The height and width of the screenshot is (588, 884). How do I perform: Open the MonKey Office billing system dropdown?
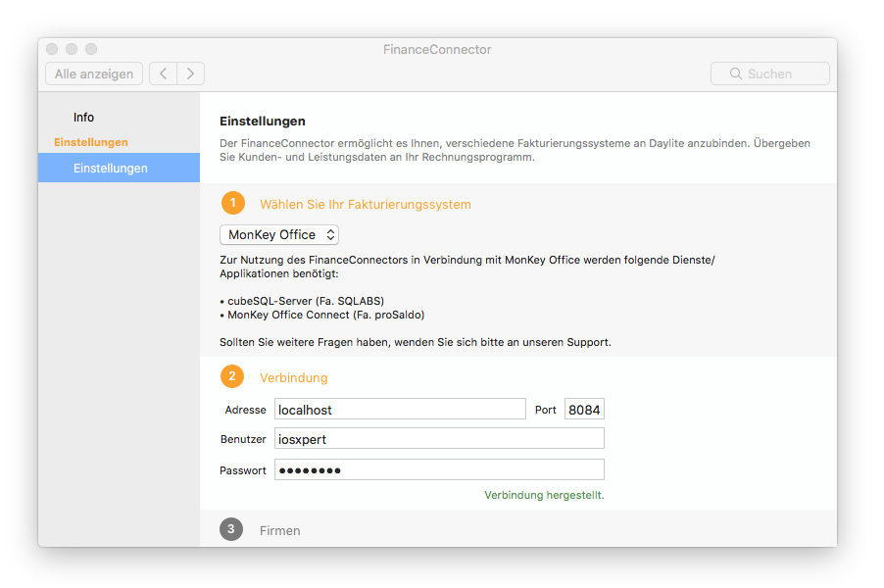[279, 234]
